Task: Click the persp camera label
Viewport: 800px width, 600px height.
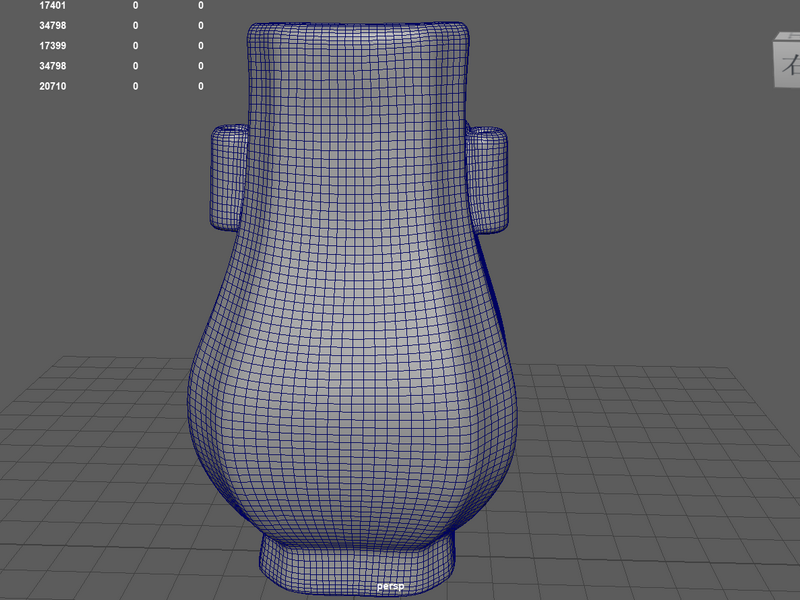Action: click(390, 586)
